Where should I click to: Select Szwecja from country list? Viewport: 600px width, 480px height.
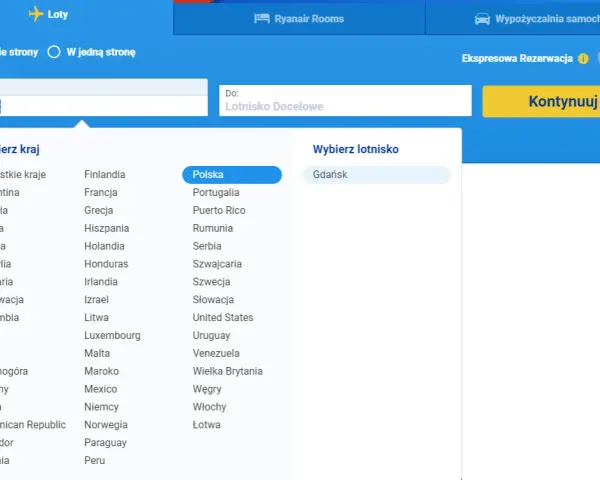click(x=212, y=282)
